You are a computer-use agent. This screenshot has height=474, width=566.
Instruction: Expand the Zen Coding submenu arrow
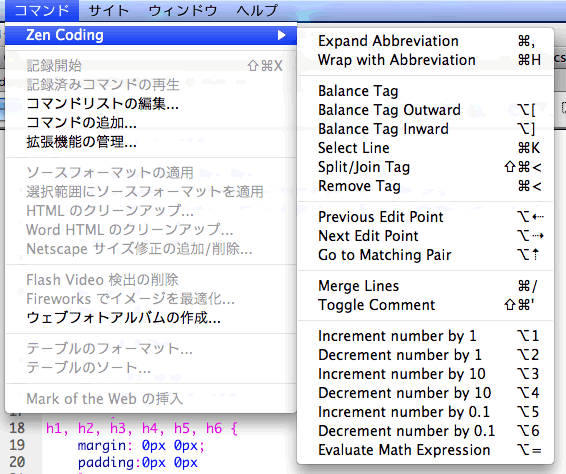point(282,35)
